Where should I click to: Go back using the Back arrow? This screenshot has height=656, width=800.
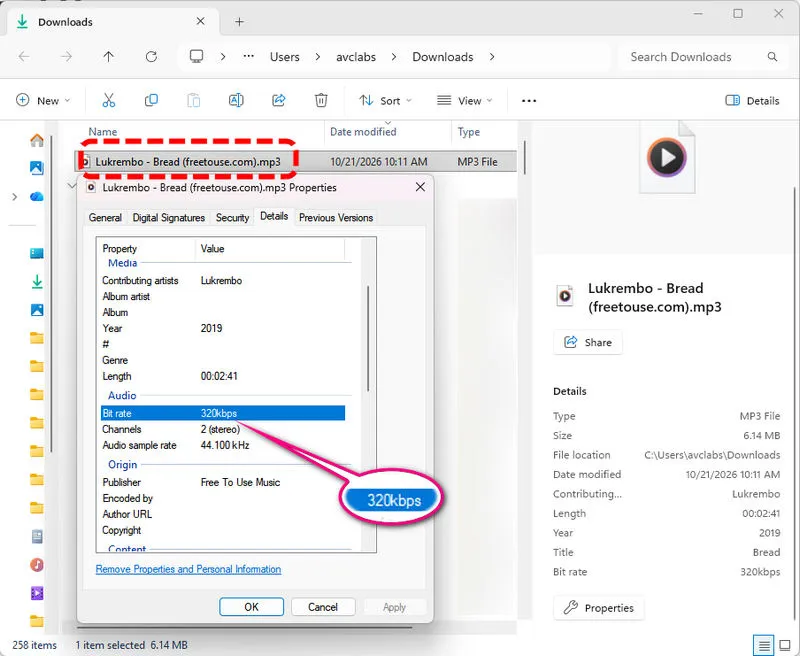tap(24, 57)
